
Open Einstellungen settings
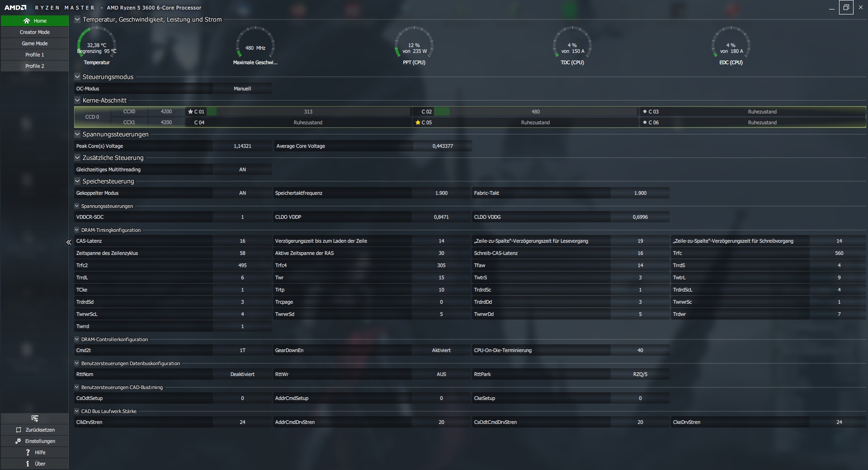35,441
